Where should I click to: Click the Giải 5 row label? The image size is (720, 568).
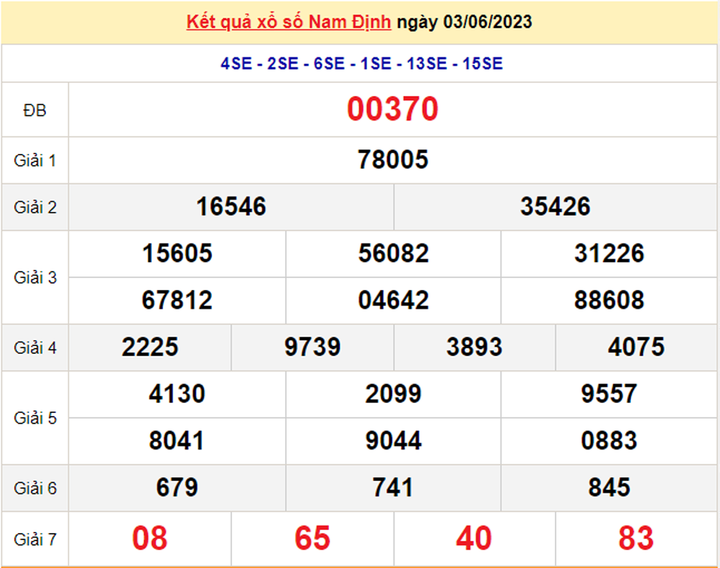coord(35,418)
